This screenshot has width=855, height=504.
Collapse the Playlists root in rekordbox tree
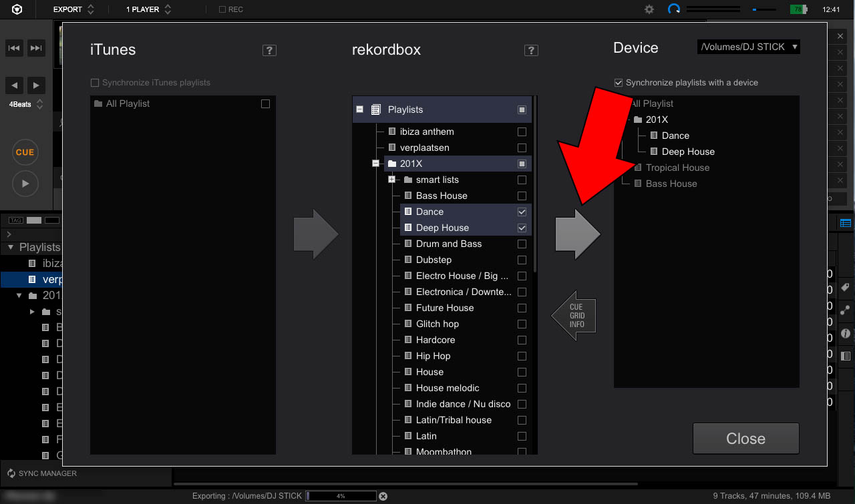pyautogui.click(x=360, y=109)
